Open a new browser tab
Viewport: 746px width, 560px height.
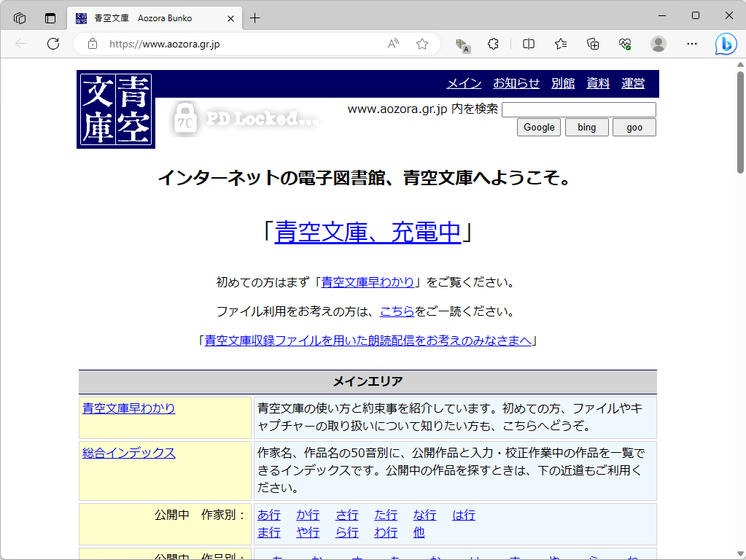(255, 16)
